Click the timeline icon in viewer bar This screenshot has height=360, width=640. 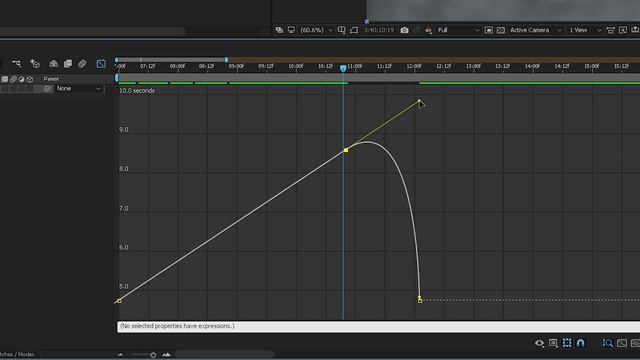pyautogui.click(x=635, y=30)
